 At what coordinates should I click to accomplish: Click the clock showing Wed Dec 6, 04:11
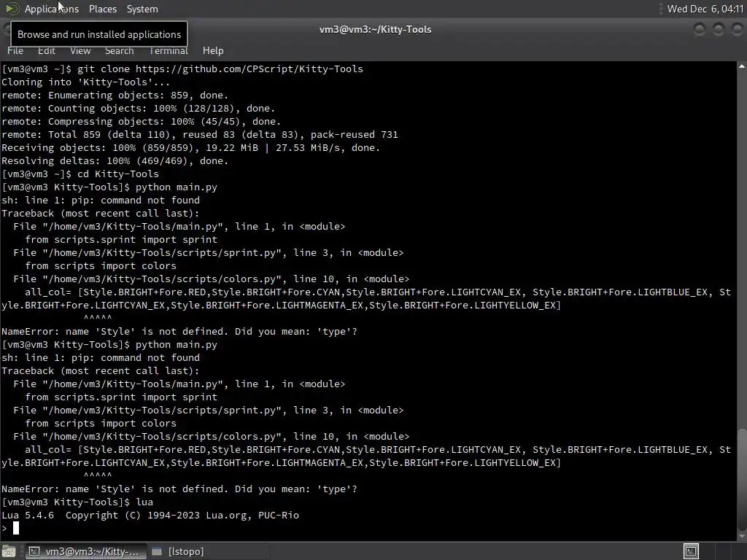pyautogui.click(x=705, y=9)
